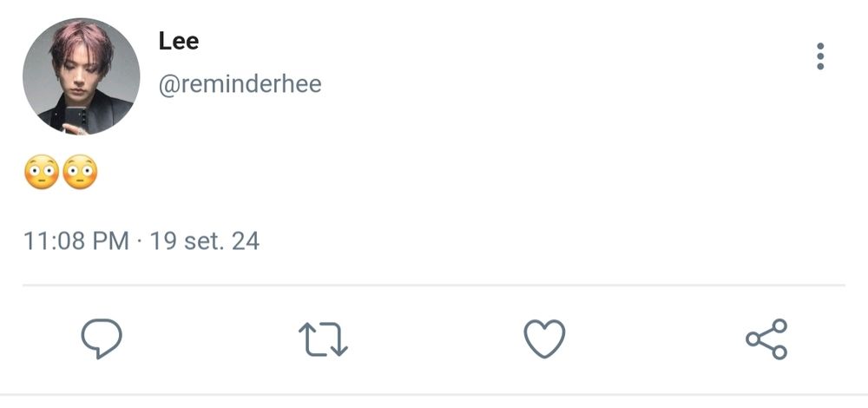
Task: View Lee's profile picture
Action: (81, 76)
